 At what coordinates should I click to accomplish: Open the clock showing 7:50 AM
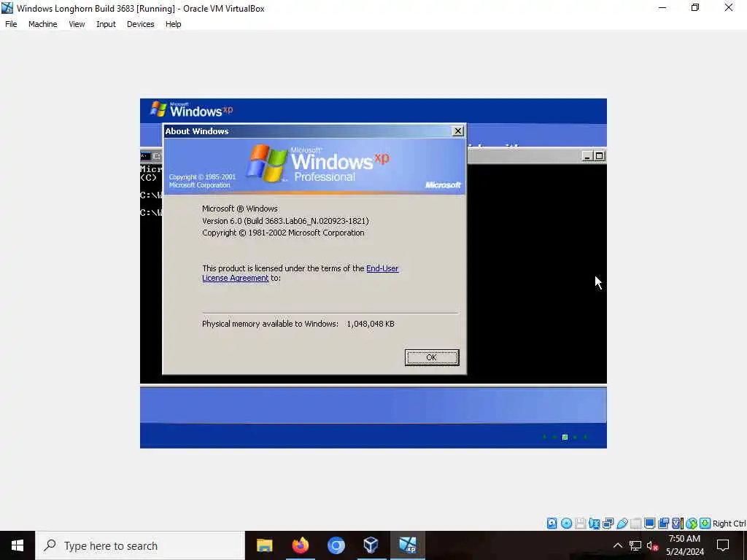684,545
